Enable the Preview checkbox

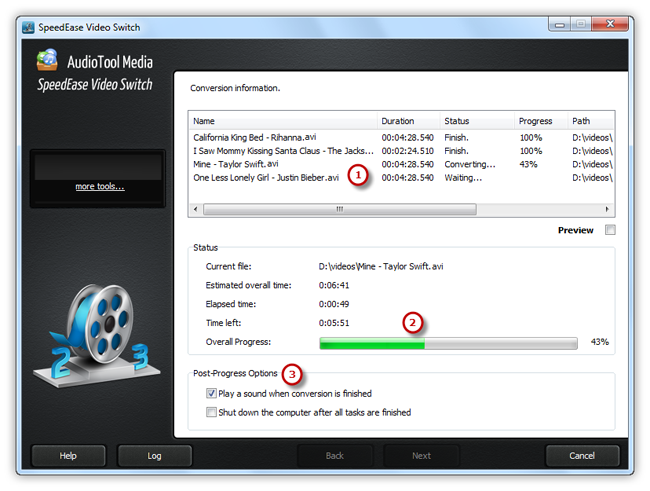click(x=610, y=230)
